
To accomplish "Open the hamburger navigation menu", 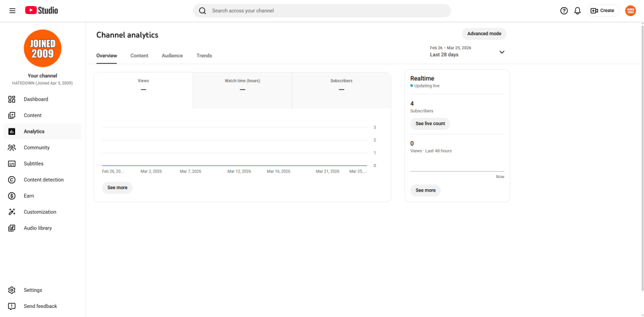I will [12, 11].
